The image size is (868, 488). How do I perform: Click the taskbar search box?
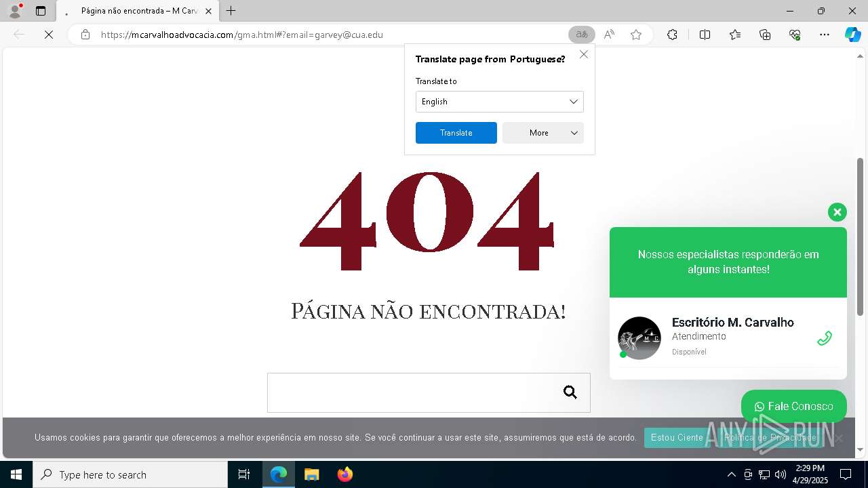coord(130,474)
